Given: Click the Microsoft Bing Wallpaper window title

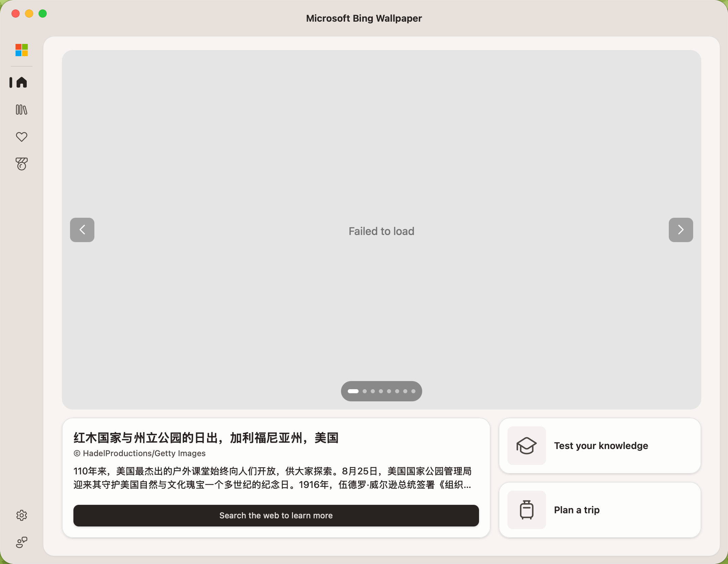Looking at the screenshot, I should (364, 18).
